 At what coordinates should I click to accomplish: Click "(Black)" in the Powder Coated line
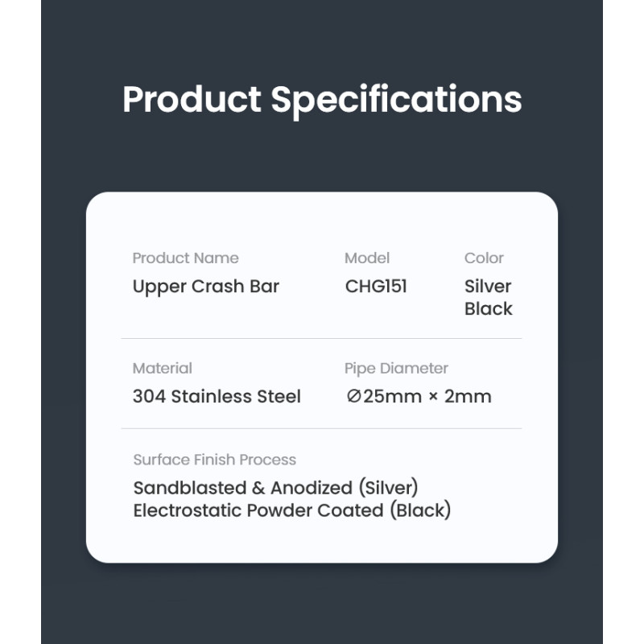[419, 510]
